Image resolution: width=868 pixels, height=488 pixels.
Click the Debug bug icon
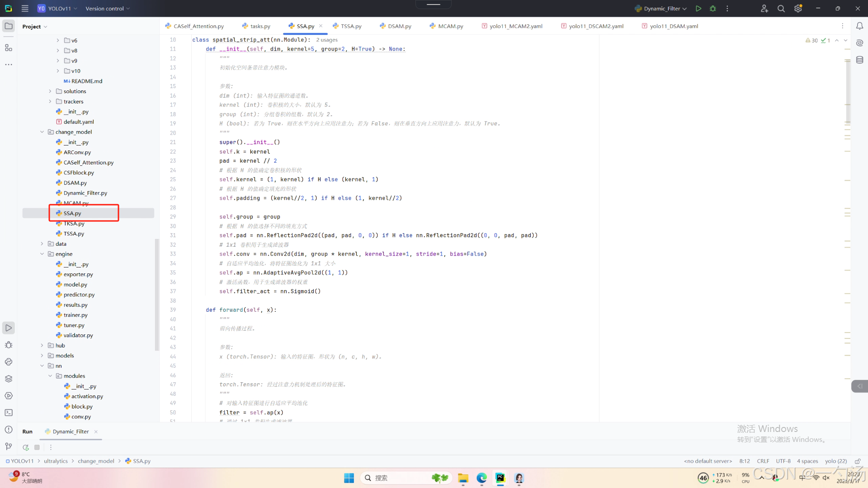point(713,9)
